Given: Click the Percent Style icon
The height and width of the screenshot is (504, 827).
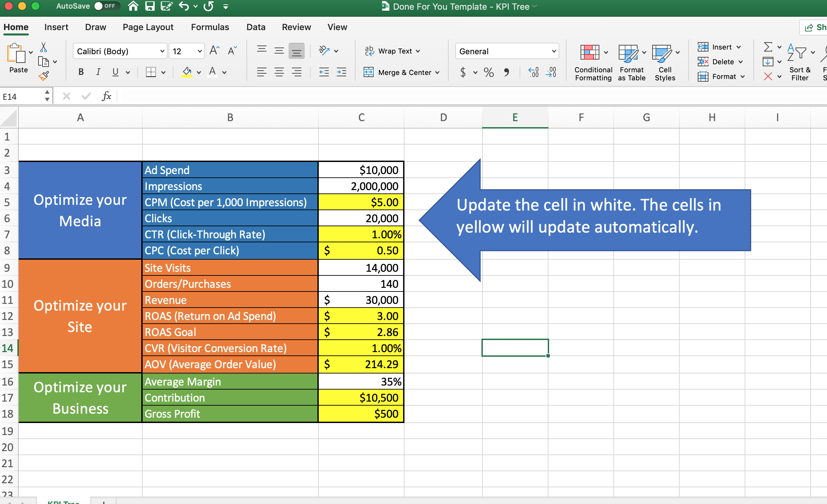Looking at the screenshot, I should pos(488,72).
